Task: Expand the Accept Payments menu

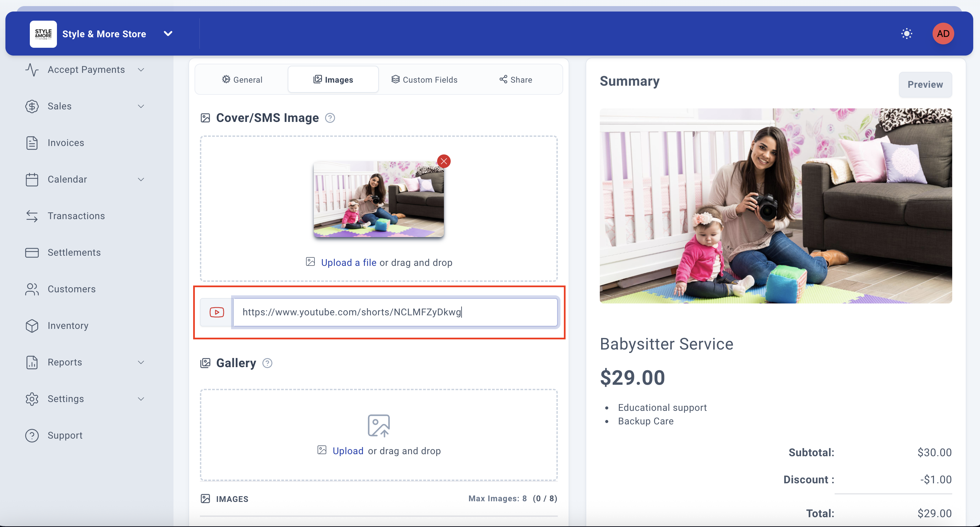Action: pyautogui.click(x=86, y=69)
